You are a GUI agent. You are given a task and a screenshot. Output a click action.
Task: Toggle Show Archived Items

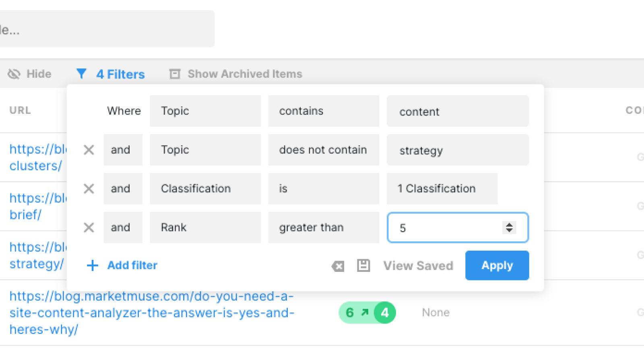pos(245,74)
